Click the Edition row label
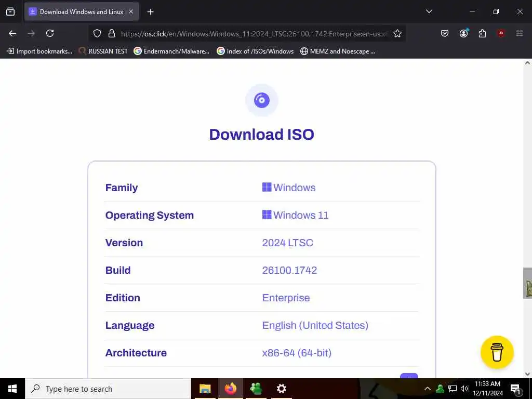532x399 pixels. (123, 298)
